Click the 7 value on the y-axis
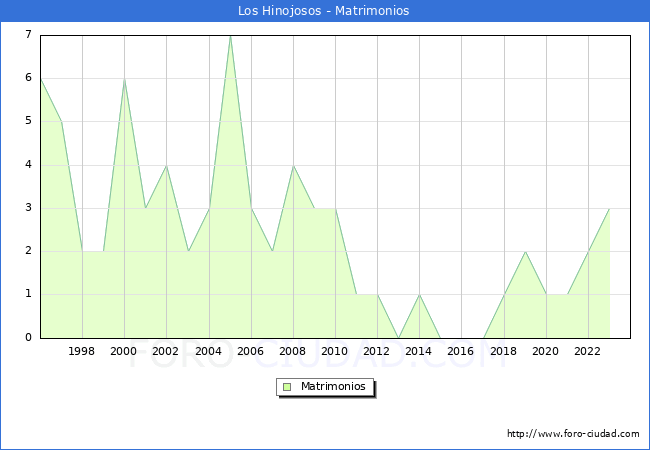650x450 pixels. (x=28, y=35)
